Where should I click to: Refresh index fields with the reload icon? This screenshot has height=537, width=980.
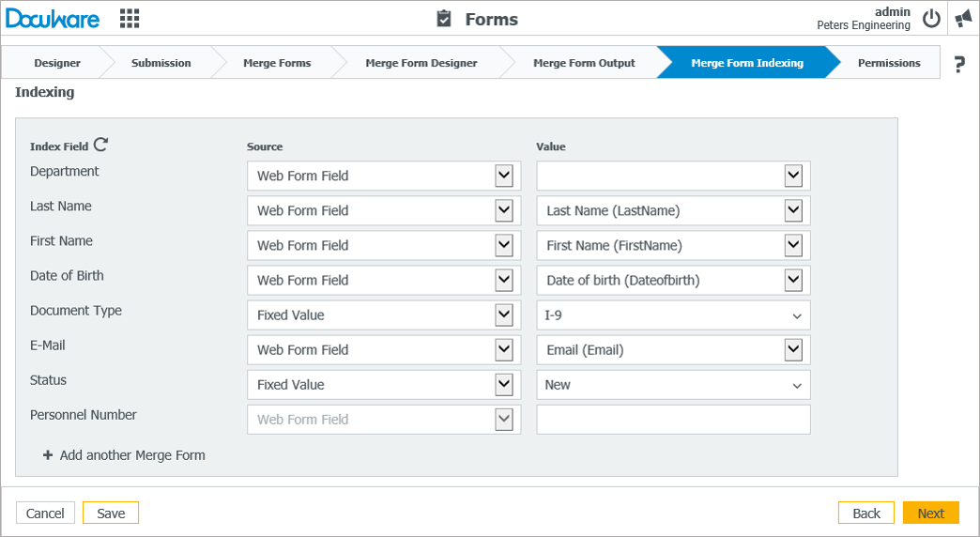100,145
